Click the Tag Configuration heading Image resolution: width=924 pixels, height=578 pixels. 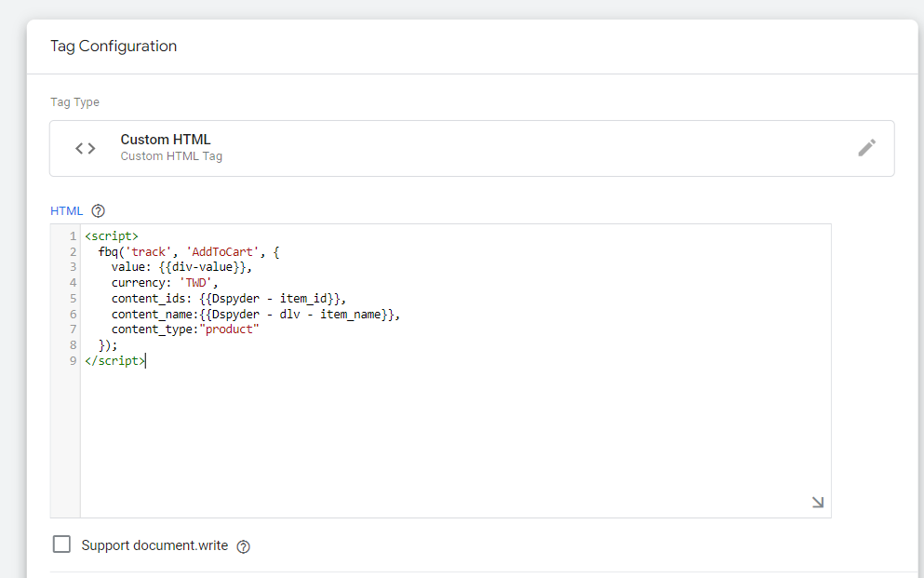tap(114, 46)
